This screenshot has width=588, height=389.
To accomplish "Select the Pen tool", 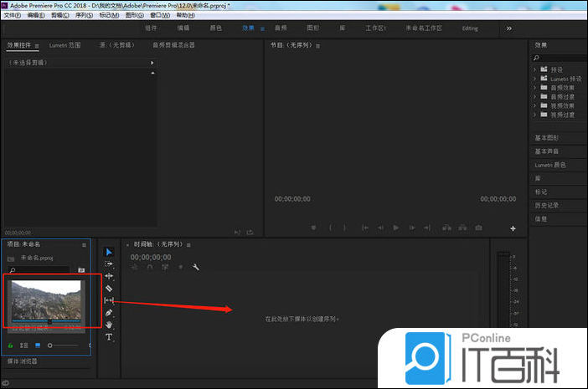I will 109,313.
